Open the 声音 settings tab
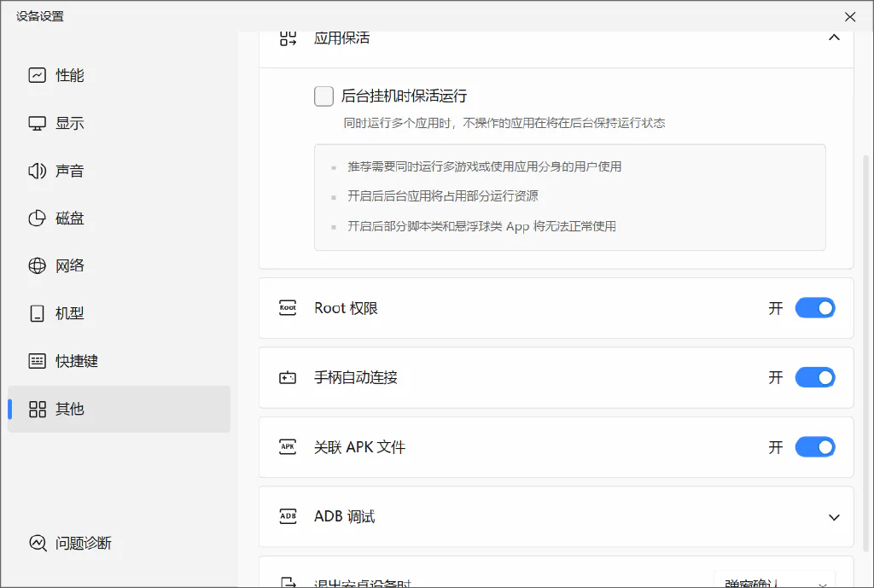 [x=119, y=171]
